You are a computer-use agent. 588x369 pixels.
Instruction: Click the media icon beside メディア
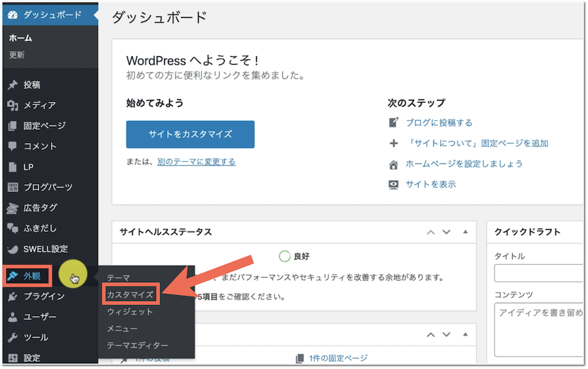coord(12,105)
